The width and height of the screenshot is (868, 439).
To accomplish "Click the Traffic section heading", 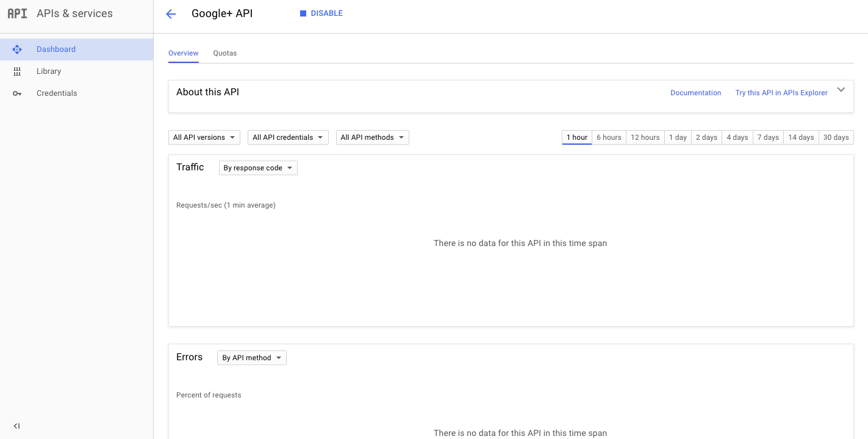I will pos(190,167).
